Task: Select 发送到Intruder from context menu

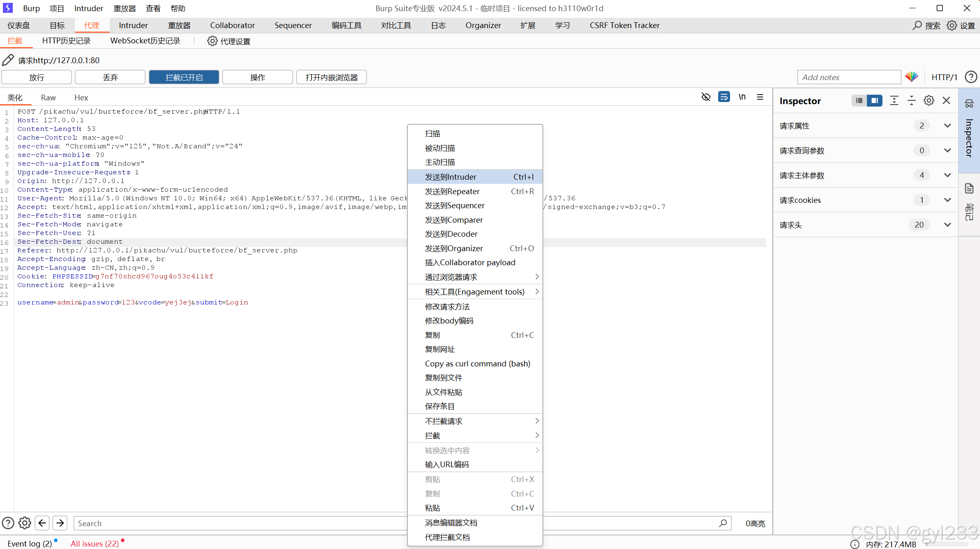Action: [x=475, y=177]
